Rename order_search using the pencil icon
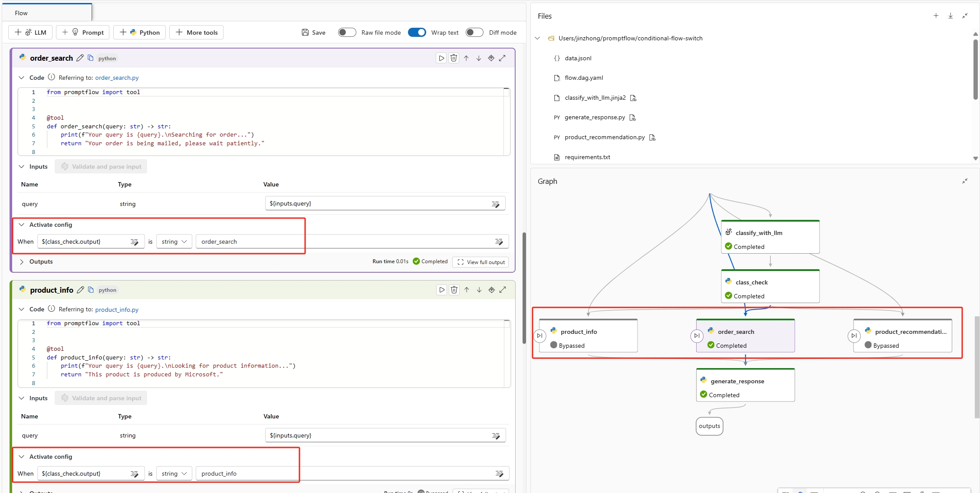Image resolution: width=980 pixels, height=493 pixels. (x=80, y=58)
